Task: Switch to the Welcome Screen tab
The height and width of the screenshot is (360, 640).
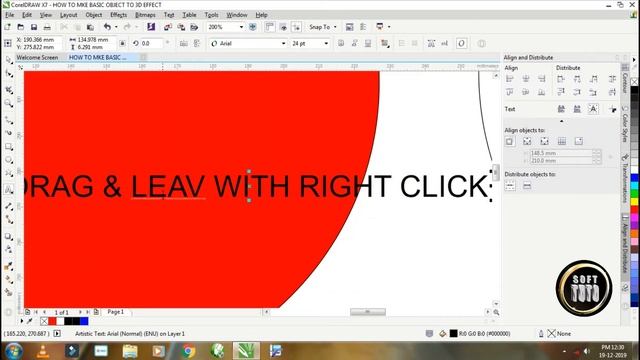Action: (x=37, y=58)
